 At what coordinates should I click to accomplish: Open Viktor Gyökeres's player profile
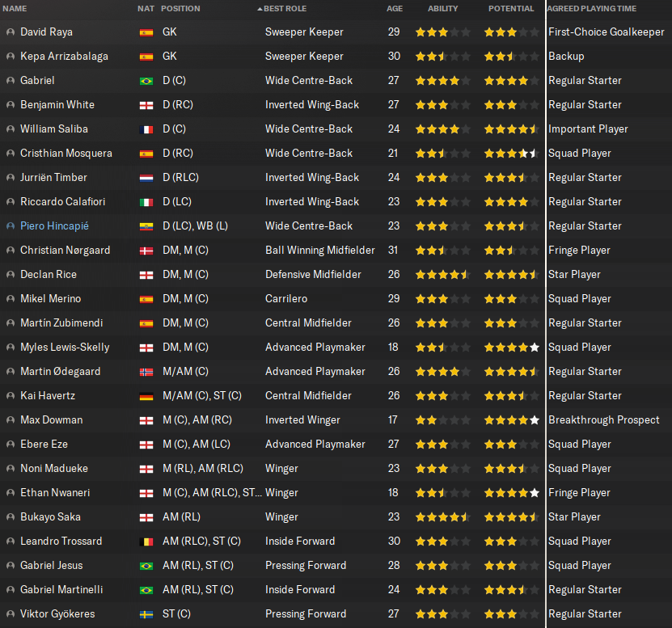coord(57,614)
